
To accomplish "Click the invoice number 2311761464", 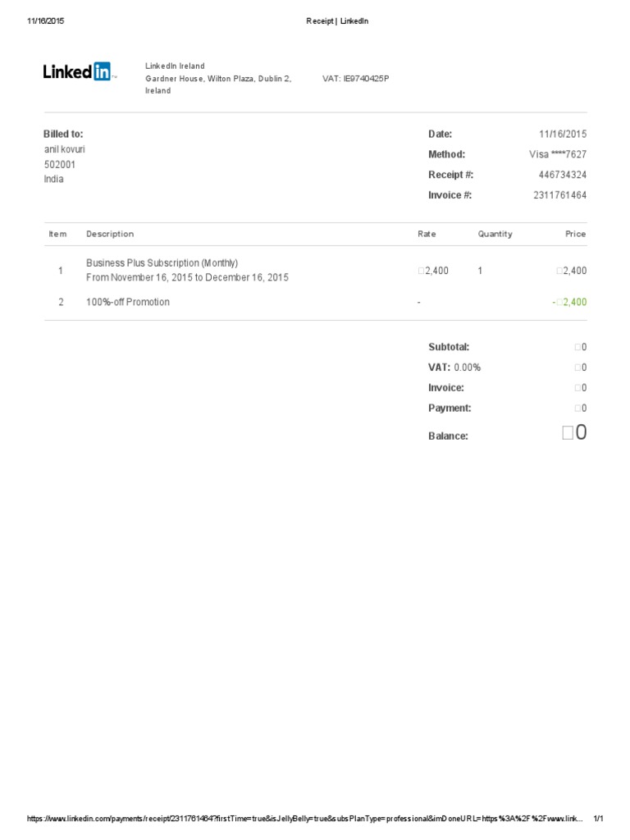I will pos(559,195).
